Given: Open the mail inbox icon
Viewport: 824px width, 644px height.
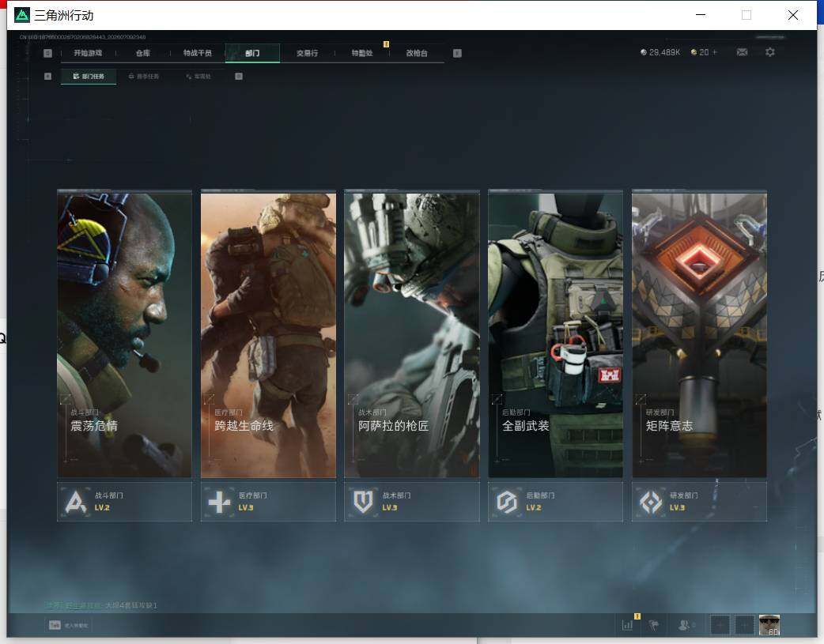Looking at the screenshot, I should pos(742,52).
